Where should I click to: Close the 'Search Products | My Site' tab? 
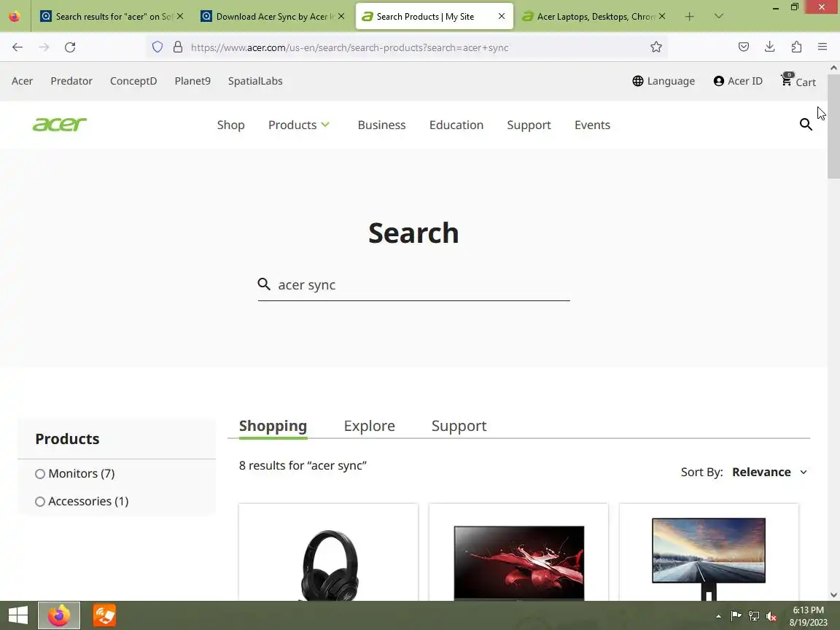(x=502, y=17)
